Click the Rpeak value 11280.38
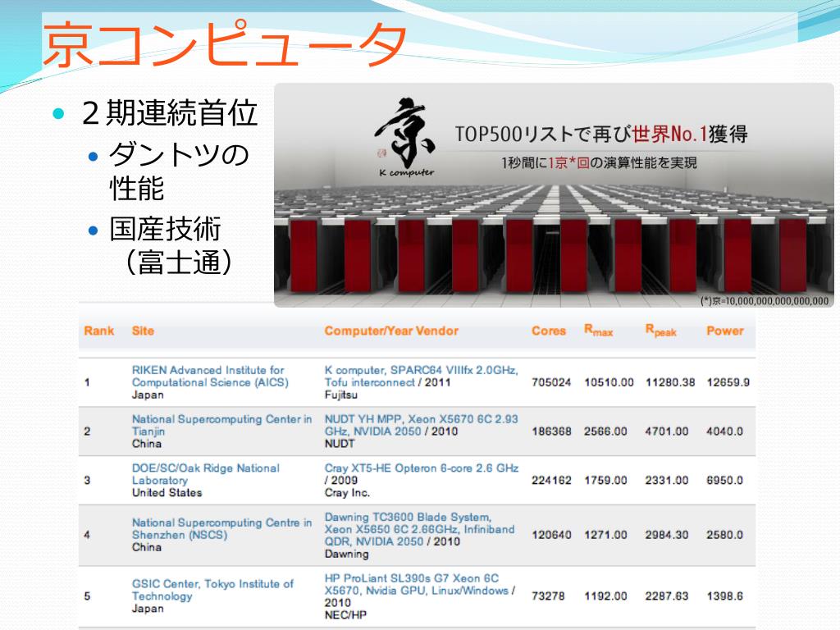The width and height of the screenshot is (840, 630). click(x=670, y=382)
